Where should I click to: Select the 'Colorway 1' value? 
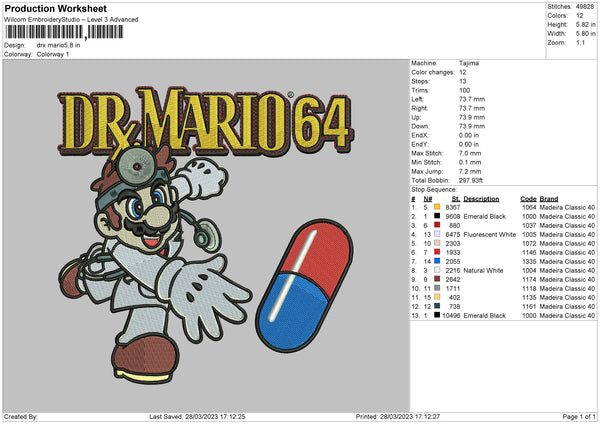pos(53,54)
